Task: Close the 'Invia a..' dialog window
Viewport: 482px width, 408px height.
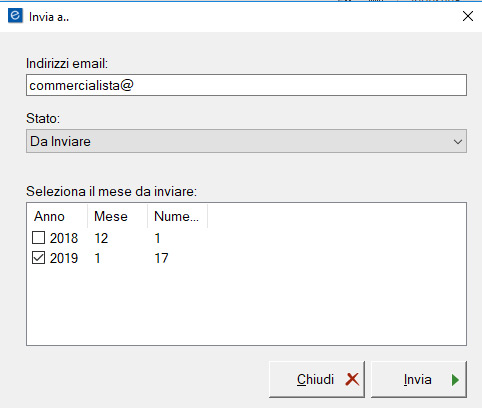Action: (x=468, y=16)
